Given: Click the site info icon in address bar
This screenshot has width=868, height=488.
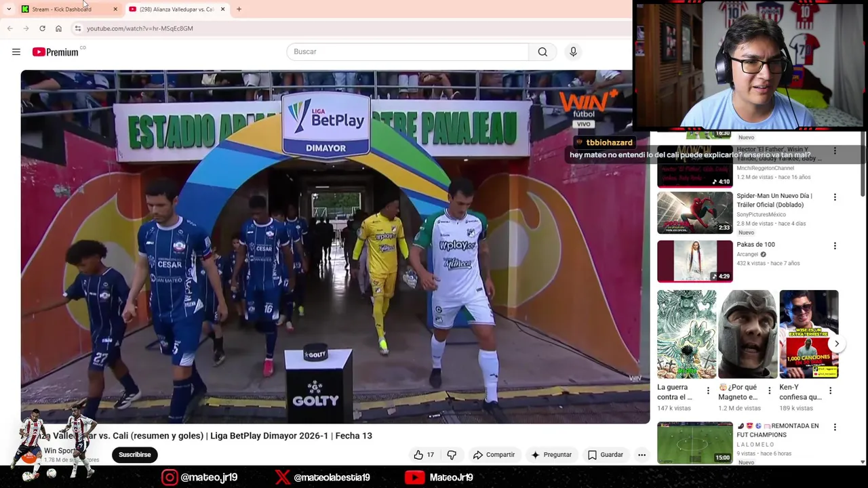Looking at the screenshot, I should point(78,28).
